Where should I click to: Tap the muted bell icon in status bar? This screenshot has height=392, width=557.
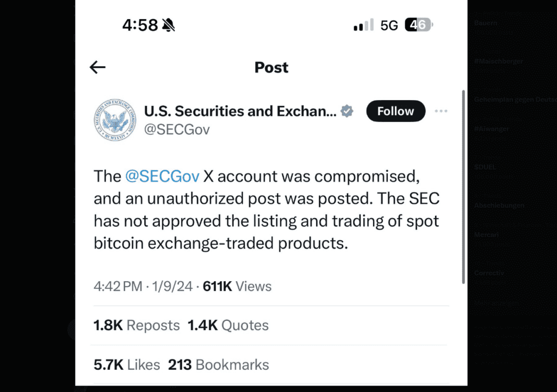tap(169, 25)
